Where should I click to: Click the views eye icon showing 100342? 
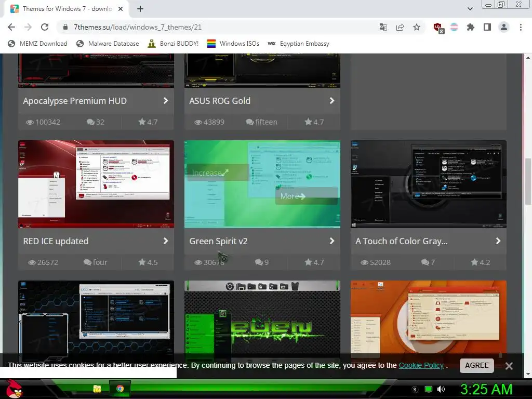(30, 123)
